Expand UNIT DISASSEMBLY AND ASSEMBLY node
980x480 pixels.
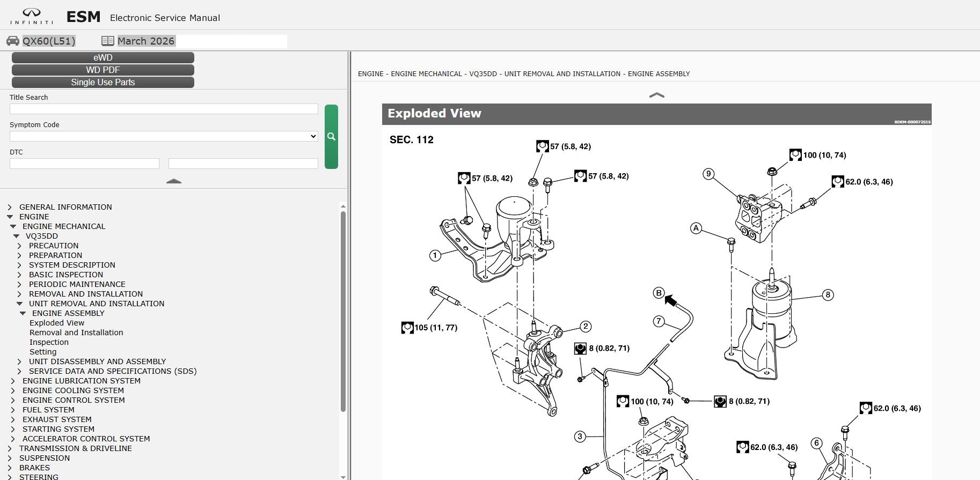tap(19, 361)
